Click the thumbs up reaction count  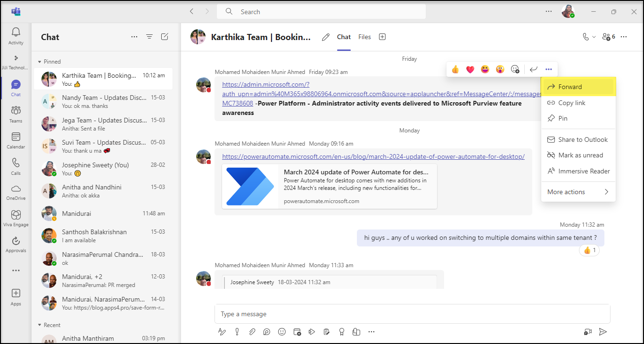pyautogui.click(x=589, y=250)
